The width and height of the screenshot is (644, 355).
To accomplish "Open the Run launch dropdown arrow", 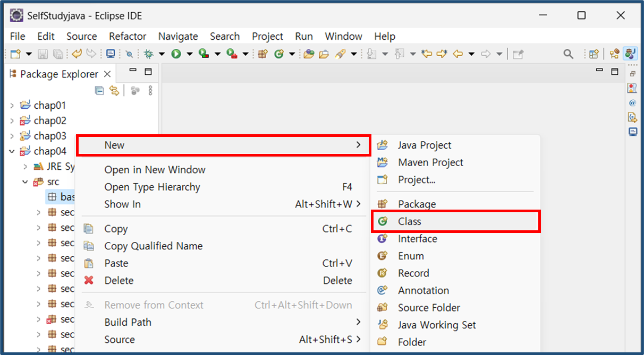I will click(x=189, y=54).
